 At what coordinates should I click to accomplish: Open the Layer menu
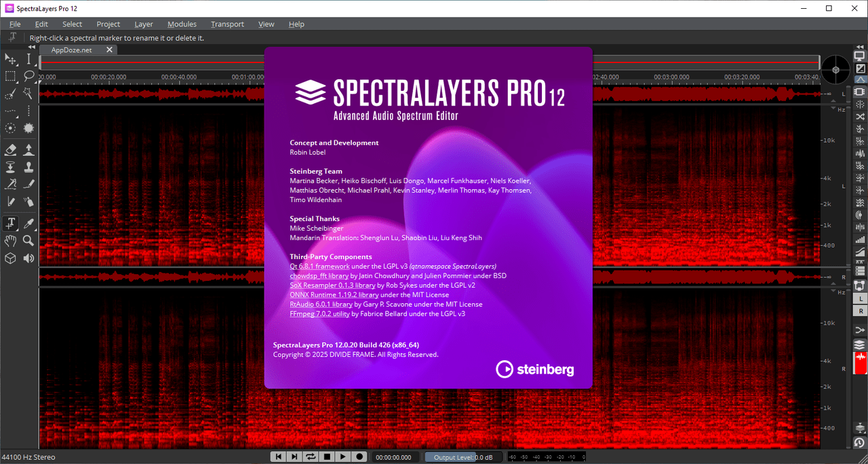click(144, 24)
